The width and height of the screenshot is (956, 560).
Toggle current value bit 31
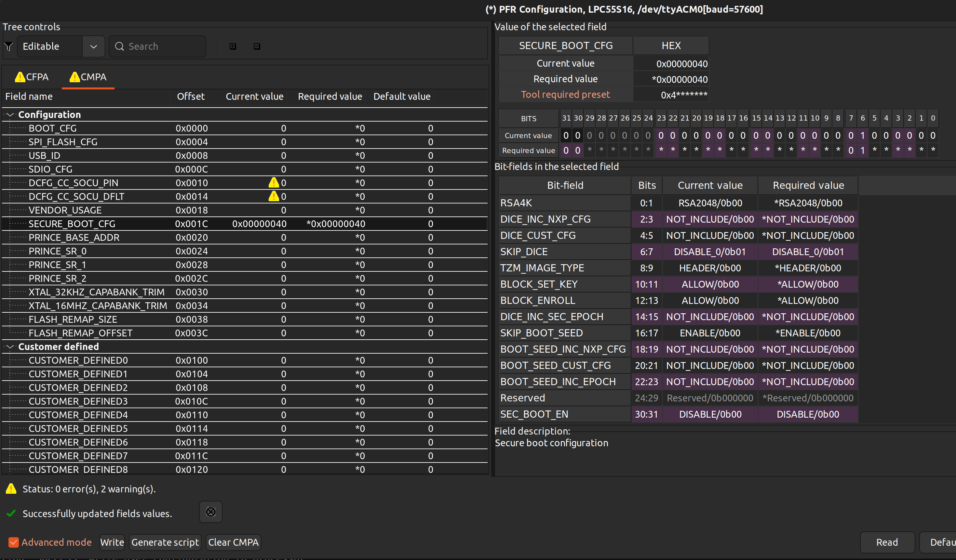[x=566, y=135]
